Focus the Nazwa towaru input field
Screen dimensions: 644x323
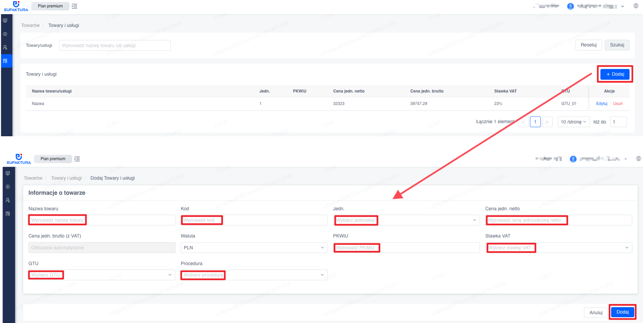[x=102, y=220]
